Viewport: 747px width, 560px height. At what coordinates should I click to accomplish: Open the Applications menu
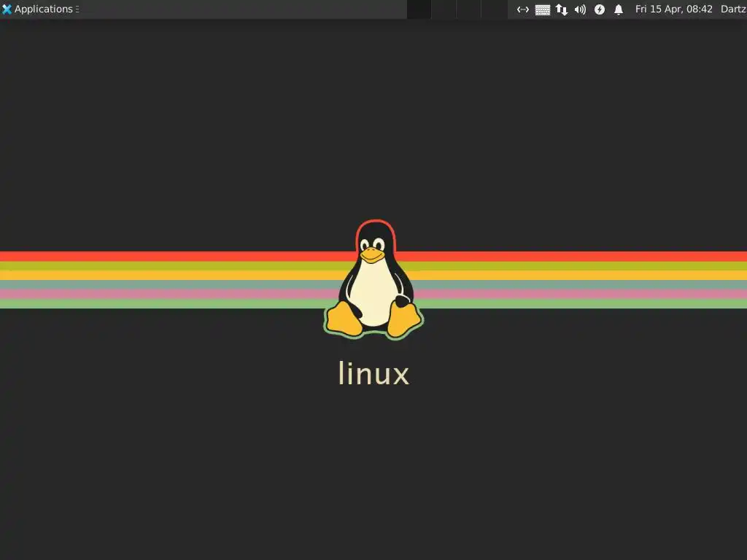click(x=38, y=9)
